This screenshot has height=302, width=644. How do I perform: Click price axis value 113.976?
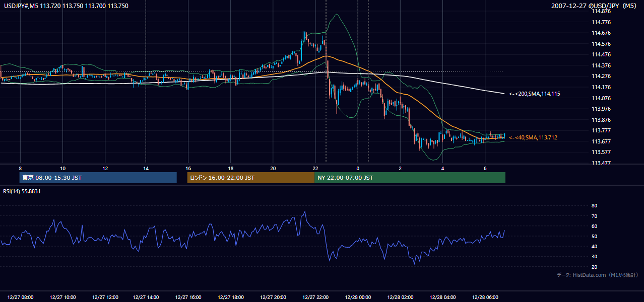(602, 109)
